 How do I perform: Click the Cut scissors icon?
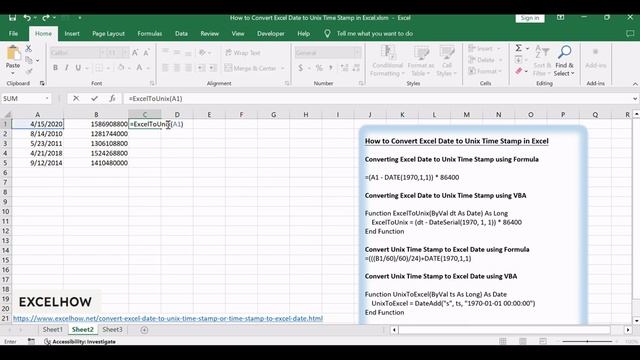coord(29,49)
